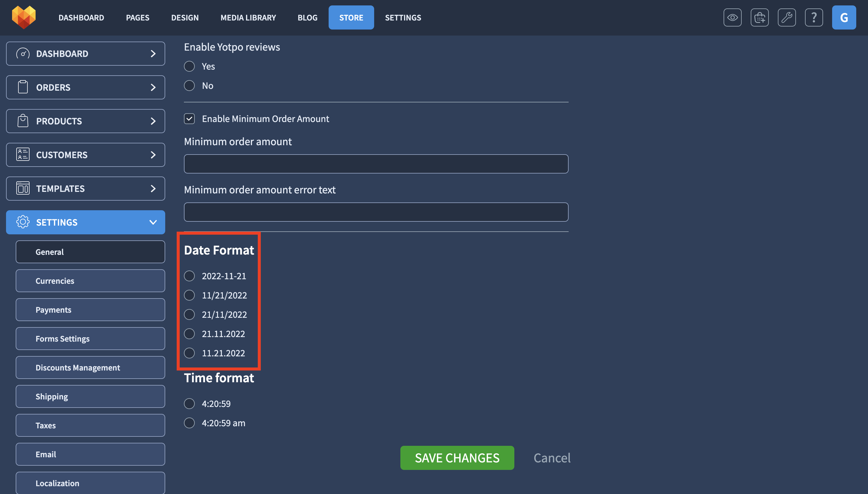Choose date format 11/21/2022

point(190,295)
